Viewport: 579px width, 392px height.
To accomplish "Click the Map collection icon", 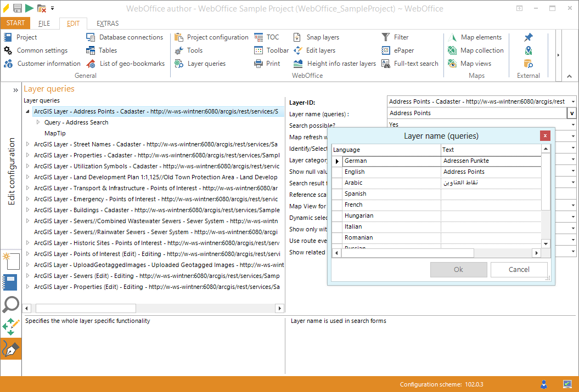I will [475, 50].
